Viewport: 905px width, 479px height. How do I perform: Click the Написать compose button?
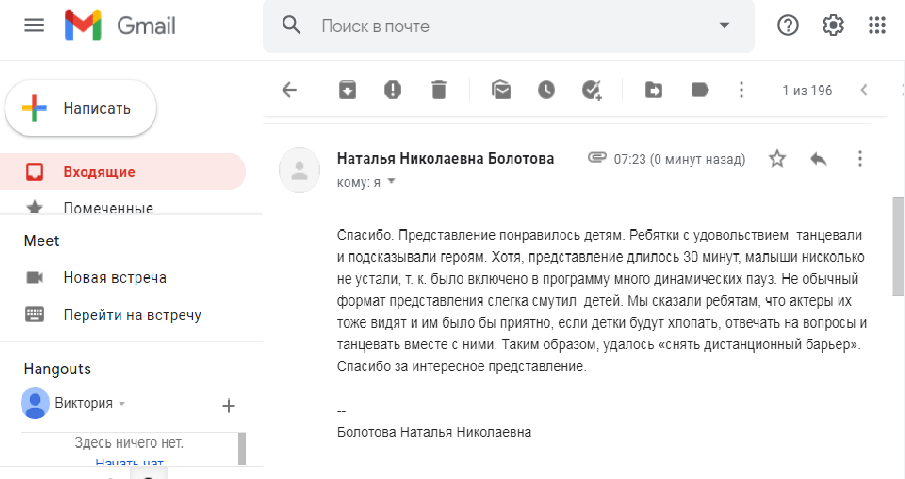81,108
